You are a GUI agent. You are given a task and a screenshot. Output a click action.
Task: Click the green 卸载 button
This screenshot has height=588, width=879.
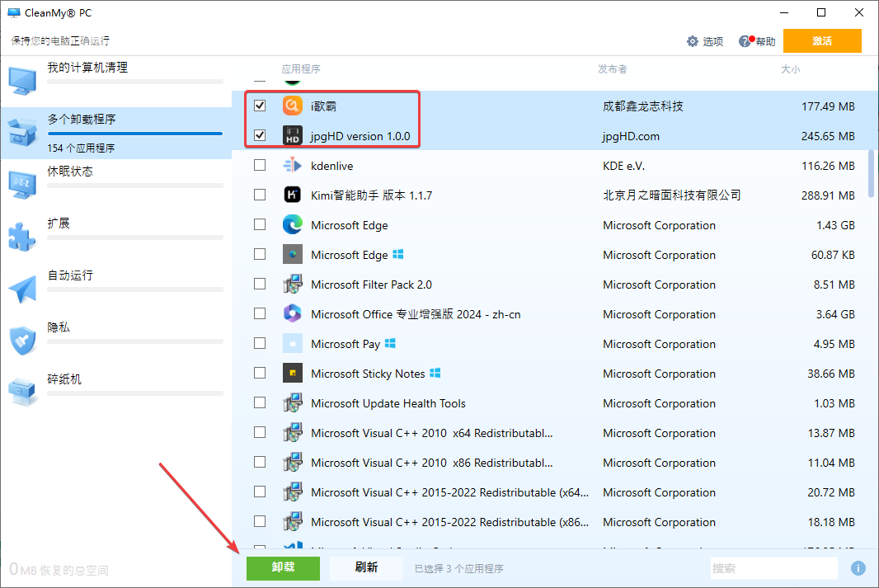tap(283, 568)
